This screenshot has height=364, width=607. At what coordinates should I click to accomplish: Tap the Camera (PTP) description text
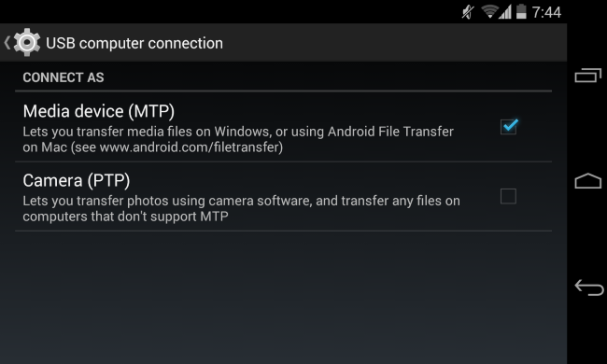tap(242, 208)
